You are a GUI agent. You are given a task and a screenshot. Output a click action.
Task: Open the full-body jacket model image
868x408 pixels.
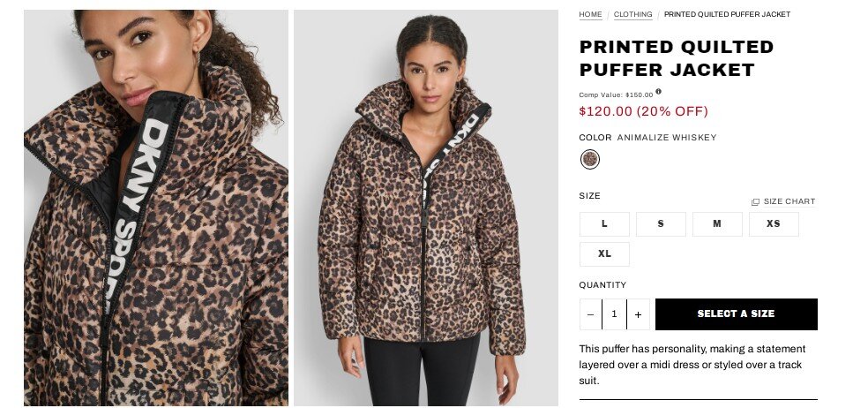click(426, 208)
